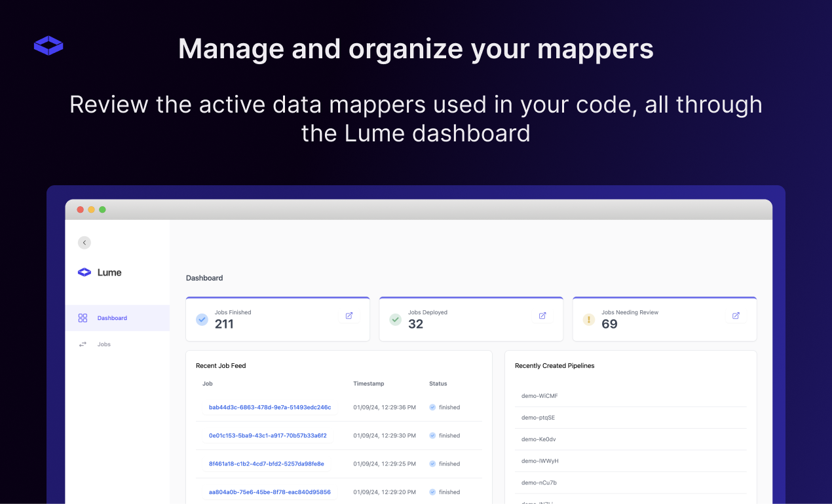The width and height of the screenshot is (832, 504).
Task: Open job 8f461a18-c1b2-4cd7-bfd2-5257da98fe8e
Action: [267, 463]
